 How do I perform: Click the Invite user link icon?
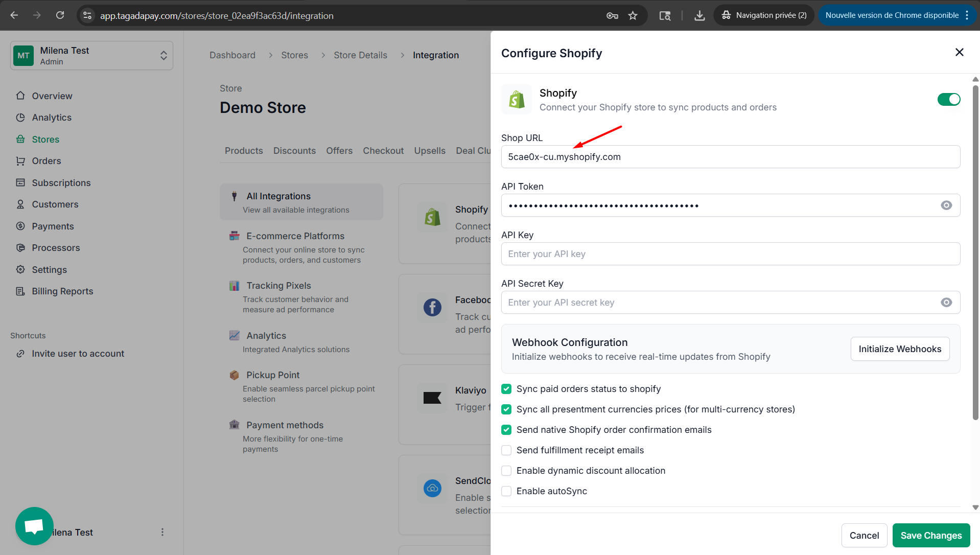click(x=20, y=354)
